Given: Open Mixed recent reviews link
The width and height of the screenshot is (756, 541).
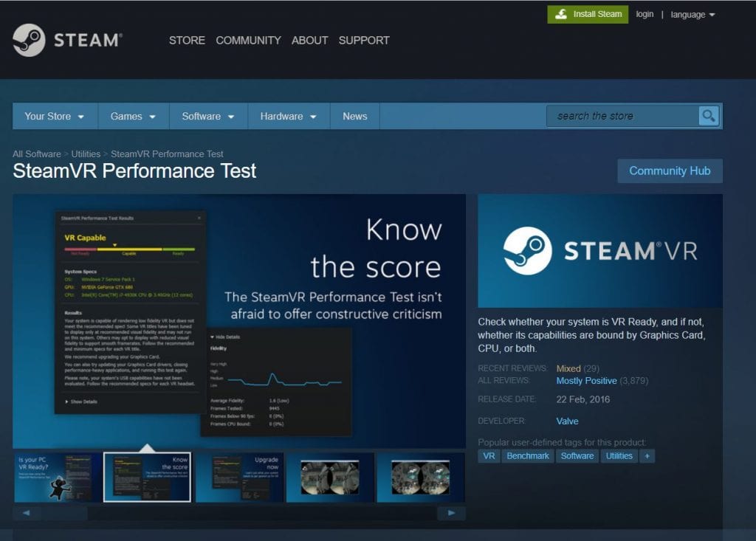Looking at the screenshot, I should 568,368.
